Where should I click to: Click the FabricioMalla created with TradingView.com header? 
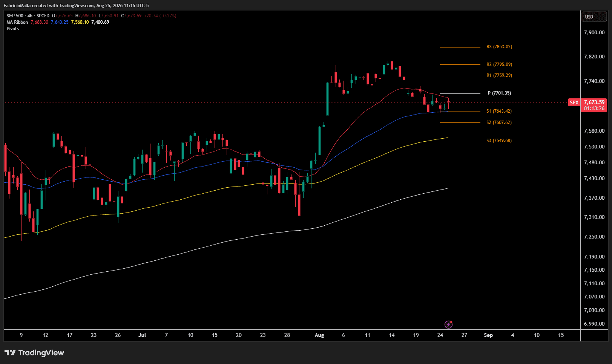(76, 6)
